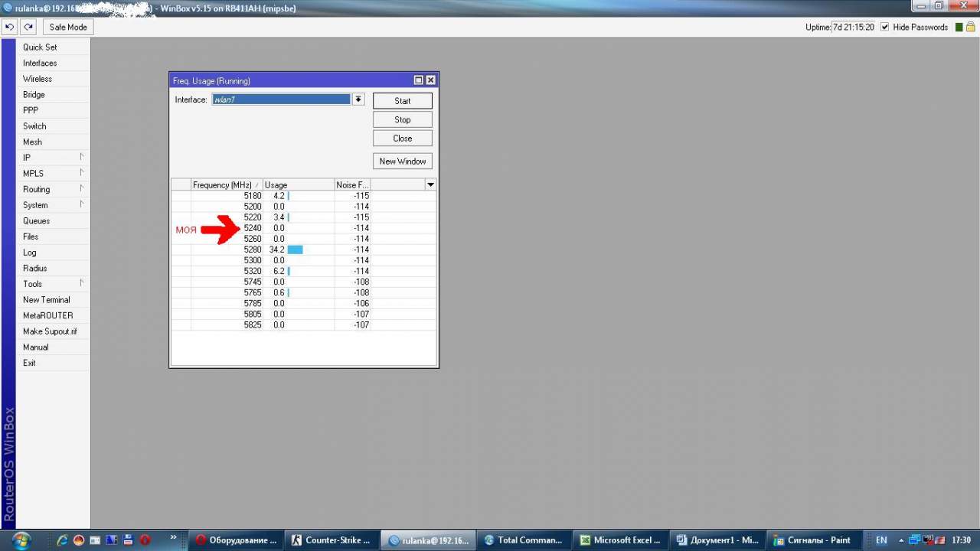The width and height of the screenshot is (980, 551).
Task: Open the Interfaces menu item
Action: [x=53, y=63]
